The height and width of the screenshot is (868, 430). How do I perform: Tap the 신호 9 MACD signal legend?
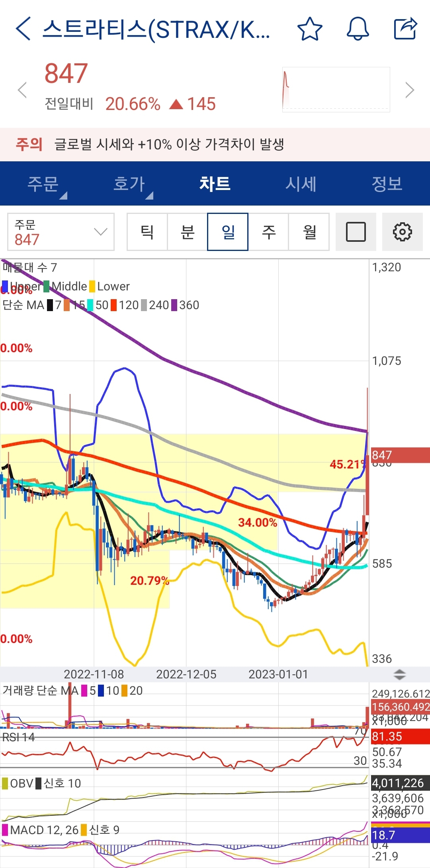[100, 830]
